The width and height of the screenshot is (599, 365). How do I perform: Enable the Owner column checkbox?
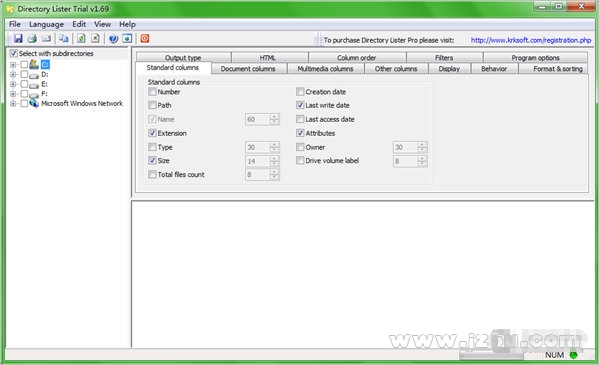[x=300, y=147]
